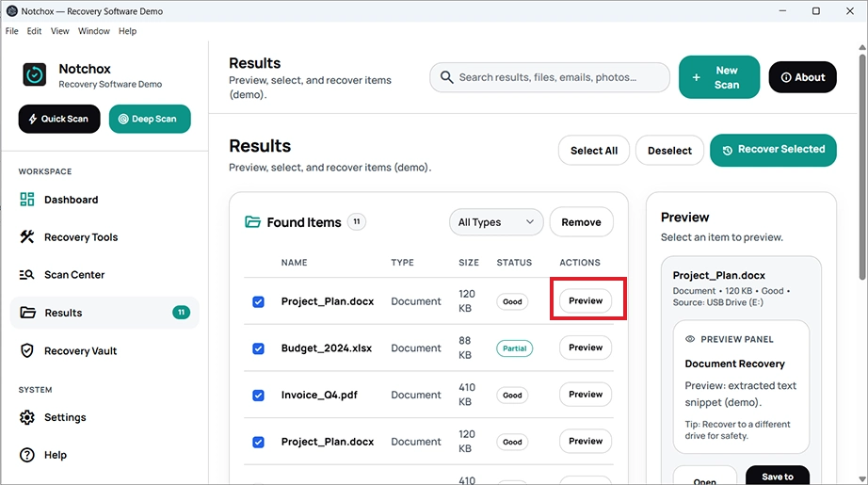Click the vertical scrollbar thumb
Screen dimensions: 868x485
point(862,166)
